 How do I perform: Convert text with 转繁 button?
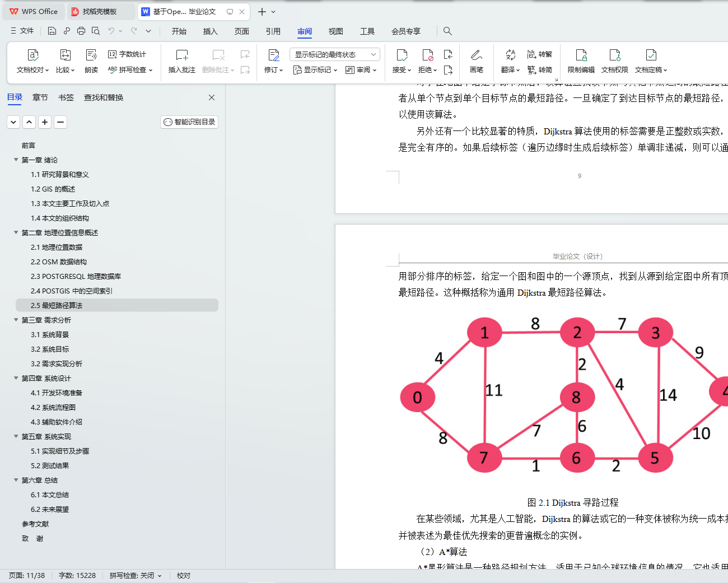coord(540,54)
